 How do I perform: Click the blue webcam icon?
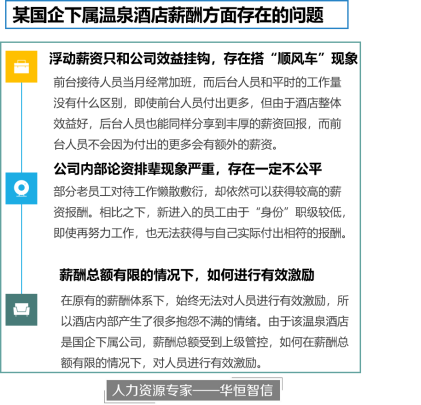click(21, 188)
